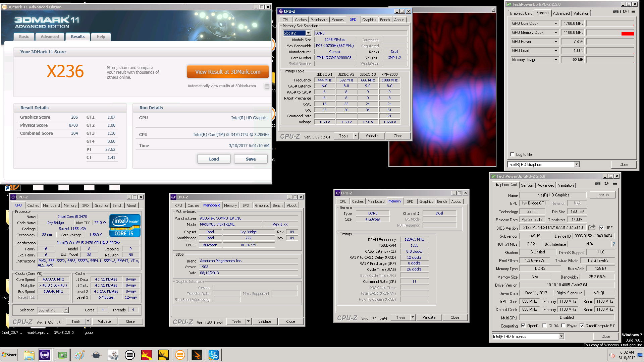Screen dimensions: 644x362
Task: Click the refresh icon in GPU-Z Sensors window
Action: click(x=625, y=12)
